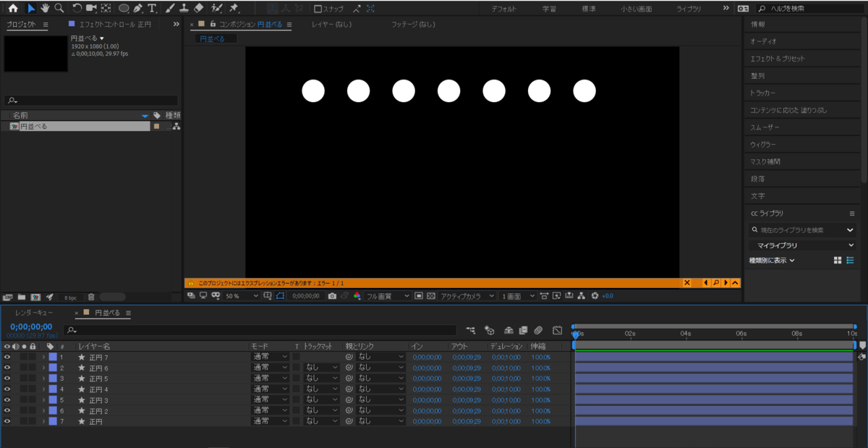The height and width of the screenshot is (448, 868).
Task: Select the Eraser tool
Action: pyautogui.click(x=199, y=9)
